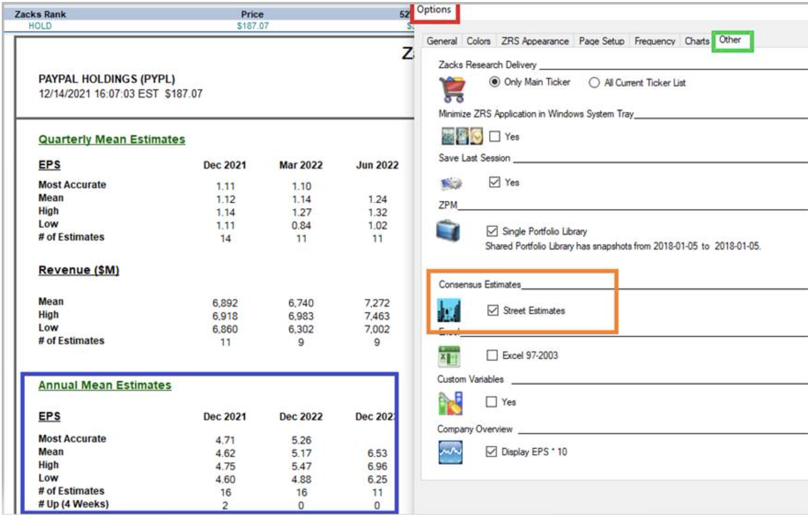Click quarterly Dec 2021 column header
This screenshot has height=518, width=812.
click(225, 165)
